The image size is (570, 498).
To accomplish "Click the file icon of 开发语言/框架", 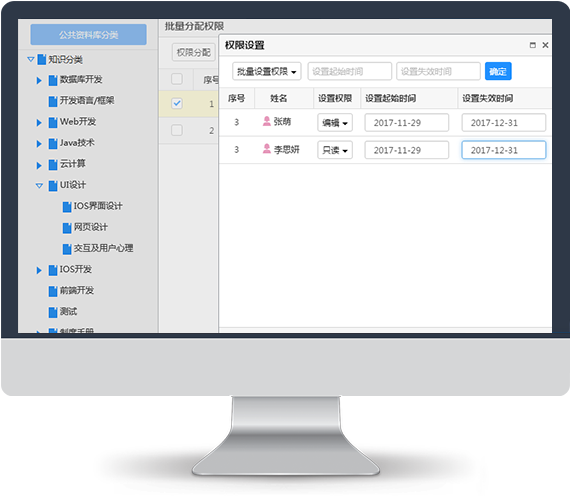I will 53,101.
